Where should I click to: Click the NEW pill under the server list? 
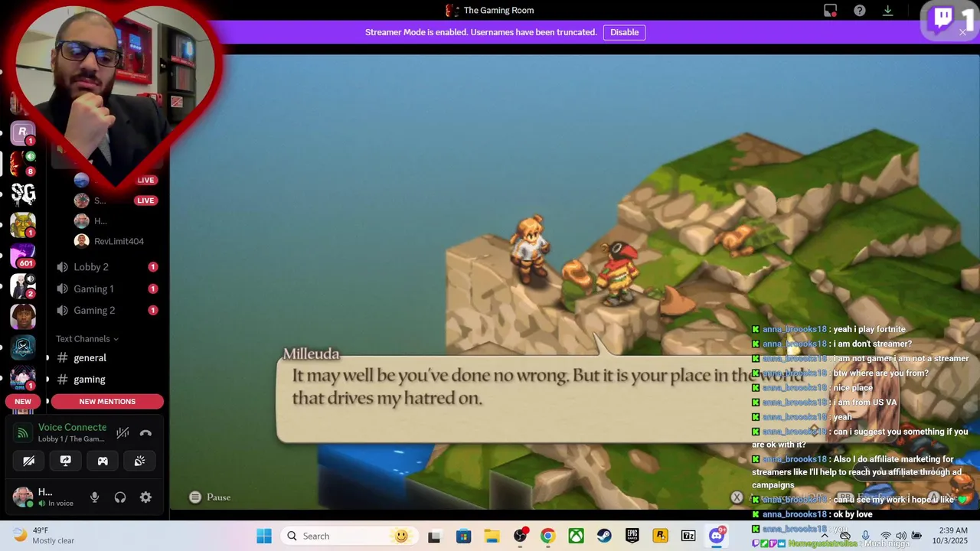(x=23, y=401)
